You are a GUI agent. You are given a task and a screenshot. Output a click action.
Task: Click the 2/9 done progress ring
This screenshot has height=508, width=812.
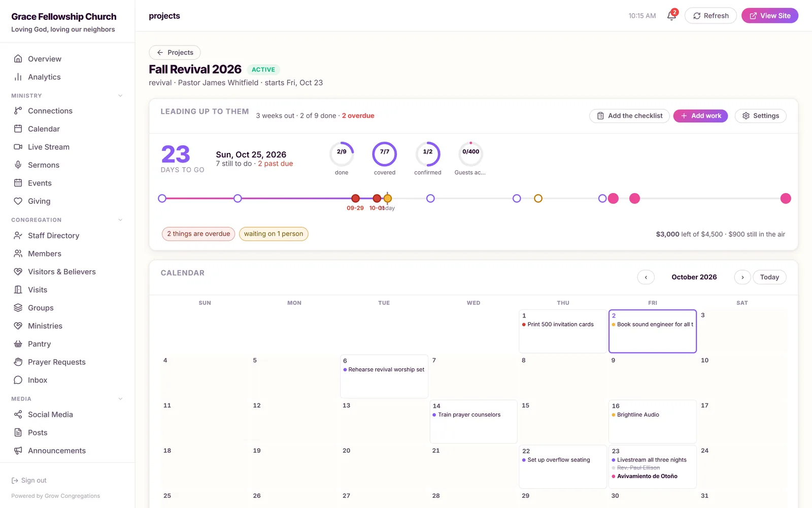tap(342, 154)
